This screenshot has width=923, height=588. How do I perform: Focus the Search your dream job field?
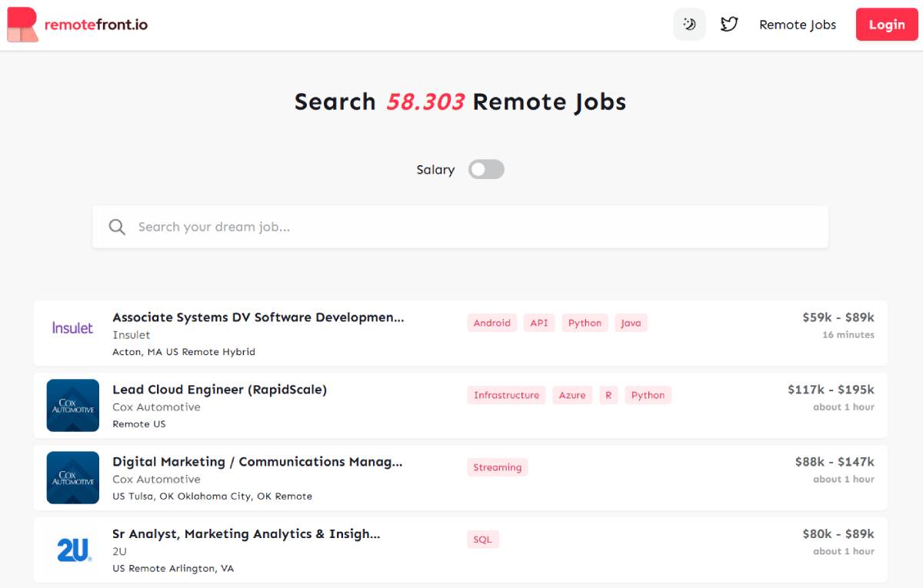coord(460,227)
